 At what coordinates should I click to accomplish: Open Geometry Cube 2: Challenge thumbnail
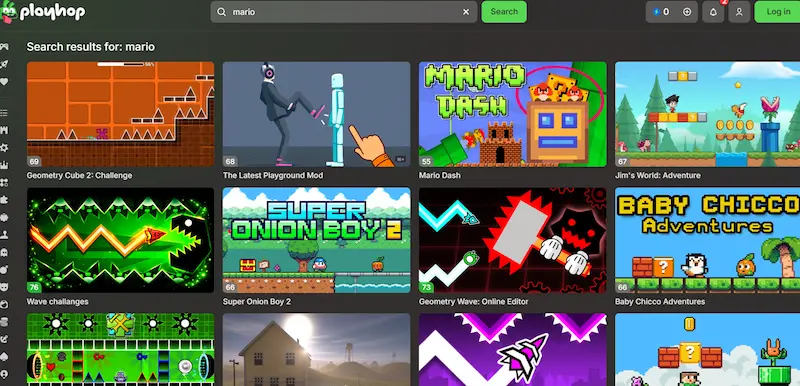pos(120,114)
